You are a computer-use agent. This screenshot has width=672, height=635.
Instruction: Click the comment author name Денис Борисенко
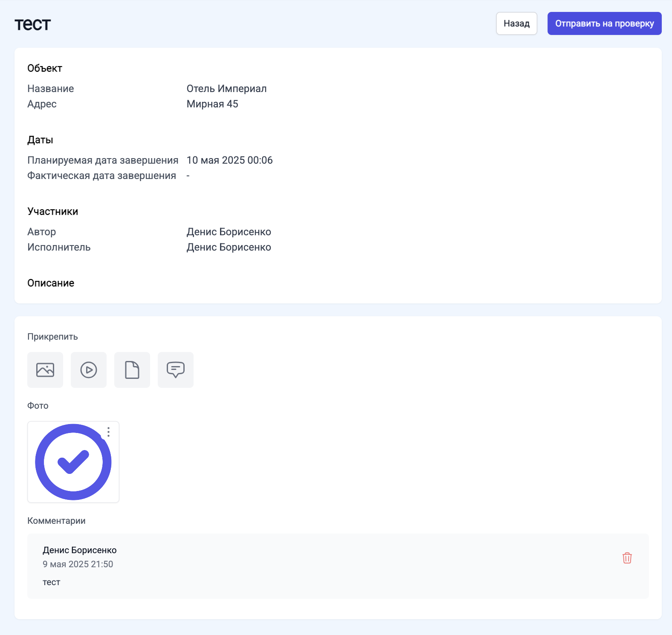pos(80,550)
